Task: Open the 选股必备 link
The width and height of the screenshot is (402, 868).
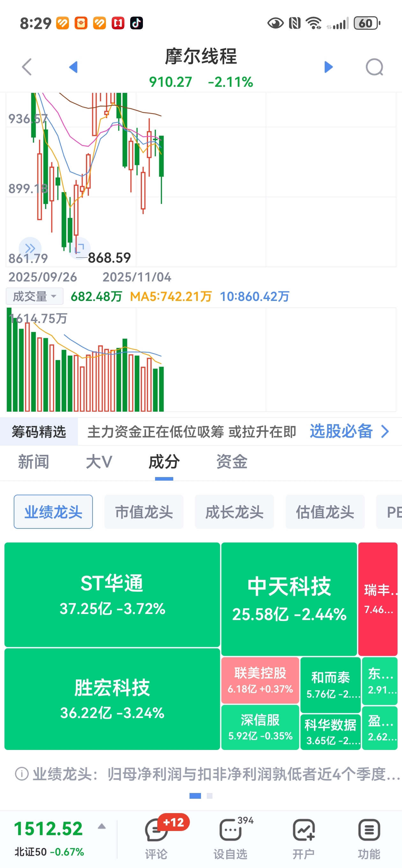Action: pyautogui.click(x=341, y=431)
